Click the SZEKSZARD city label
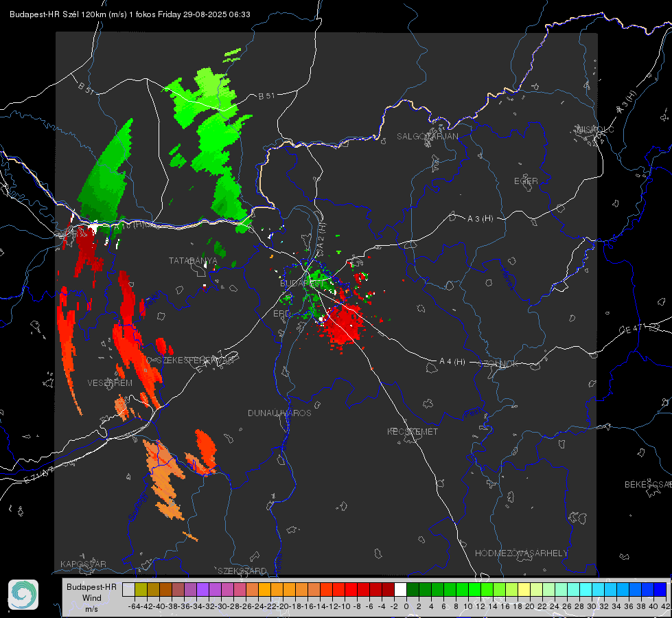Viewport: 672px width, 618px height. (242, 571)
